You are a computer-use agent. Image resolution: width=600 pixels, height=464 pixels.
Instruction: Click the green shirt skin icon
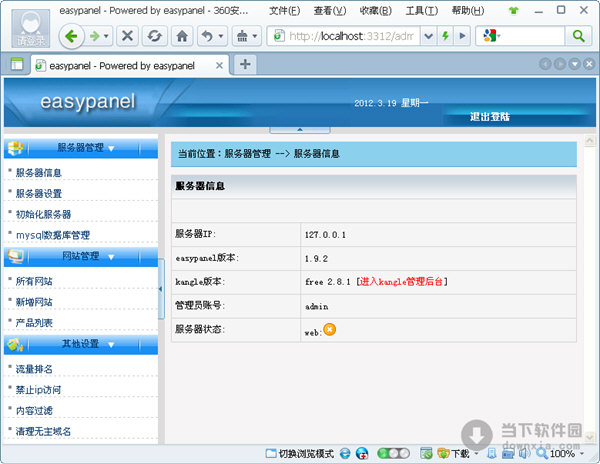point(514,10)
